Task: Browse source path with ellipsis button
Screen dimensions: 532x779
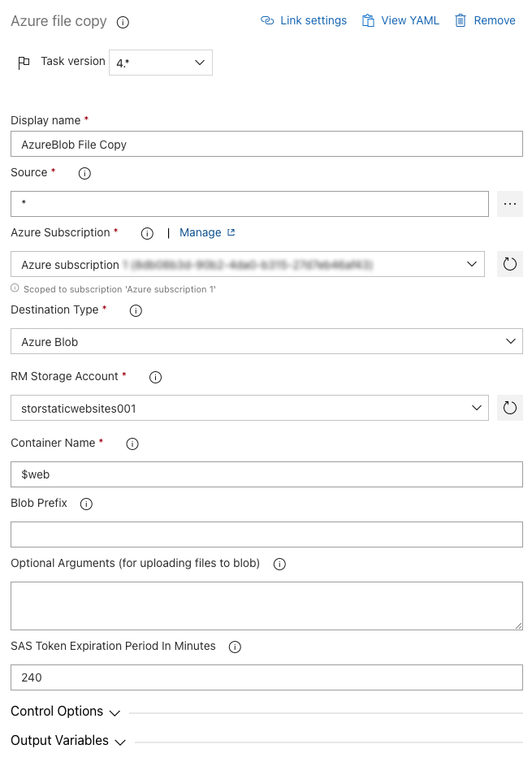Action: (509, 204)
